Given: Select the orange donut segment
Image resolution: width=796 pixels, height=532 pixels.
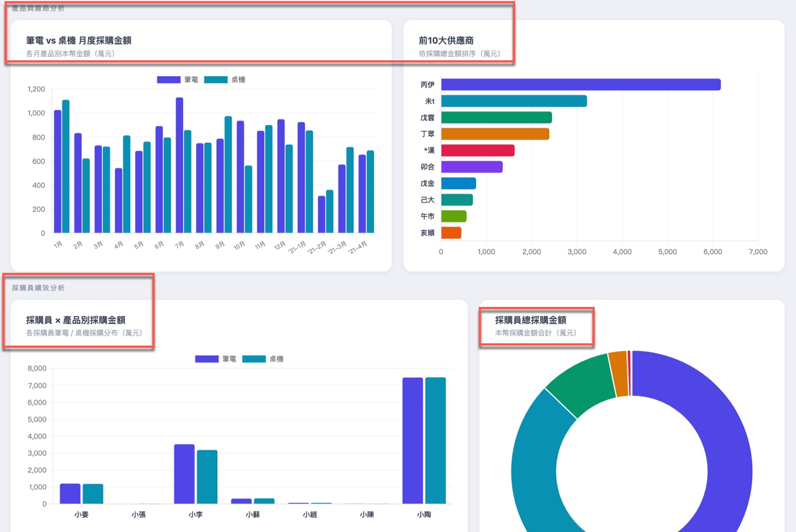Looking at the screenshot, I should pos(619,373).
